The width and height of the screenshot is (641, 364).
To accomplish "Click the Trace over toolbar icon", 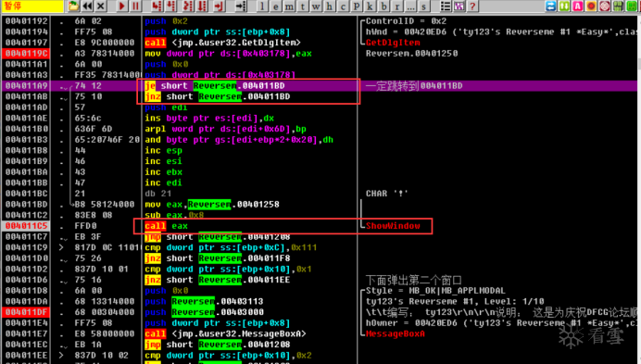I will 203,6.
